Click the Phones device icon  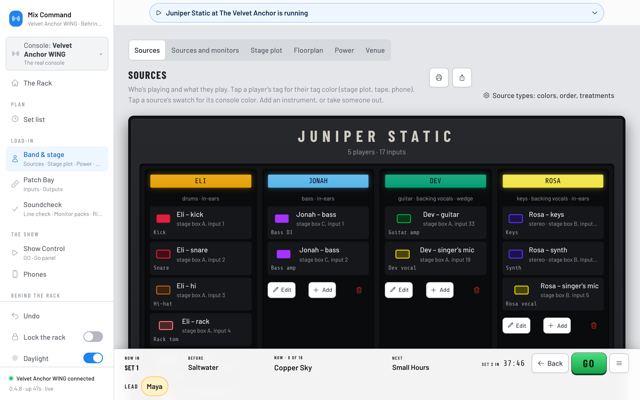(15, 274)
